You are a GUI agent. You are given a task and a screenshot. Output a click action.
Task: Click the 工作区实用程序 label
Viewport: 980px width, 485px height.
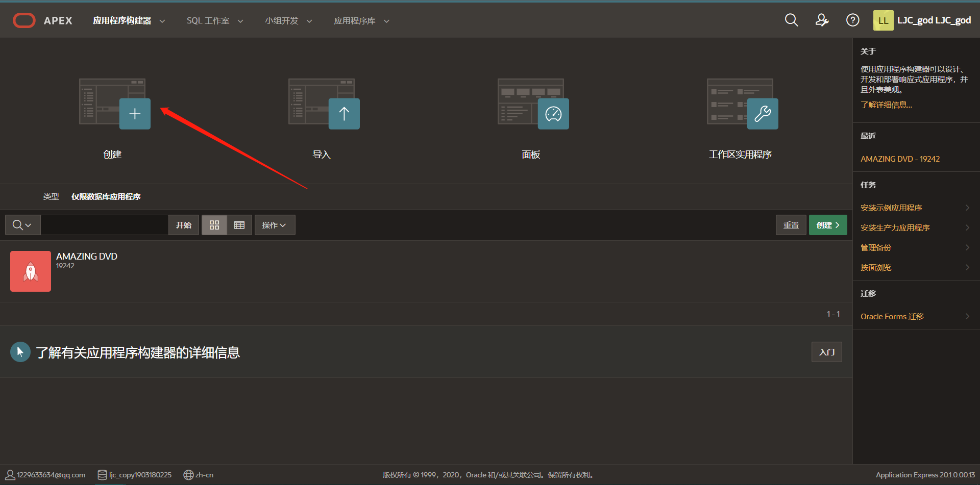click(740, 154)
